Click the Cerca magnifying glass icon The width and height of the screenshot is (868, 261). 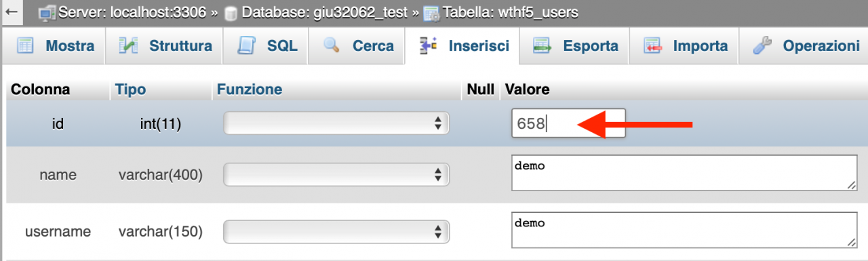coord(332,46)
